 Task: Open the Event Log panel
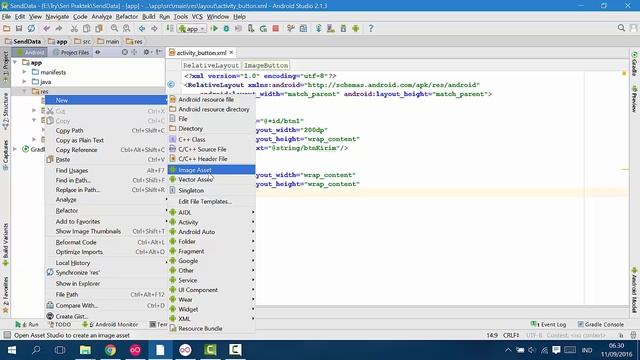(x=548, y=324)
